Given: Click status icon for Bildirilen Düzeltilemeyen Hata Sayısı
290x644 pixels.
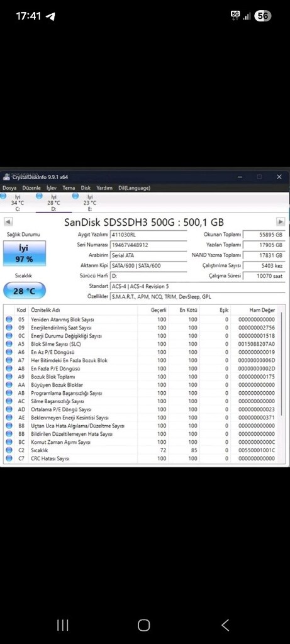Looking at the screenshot, I should [x=9, y=434].
